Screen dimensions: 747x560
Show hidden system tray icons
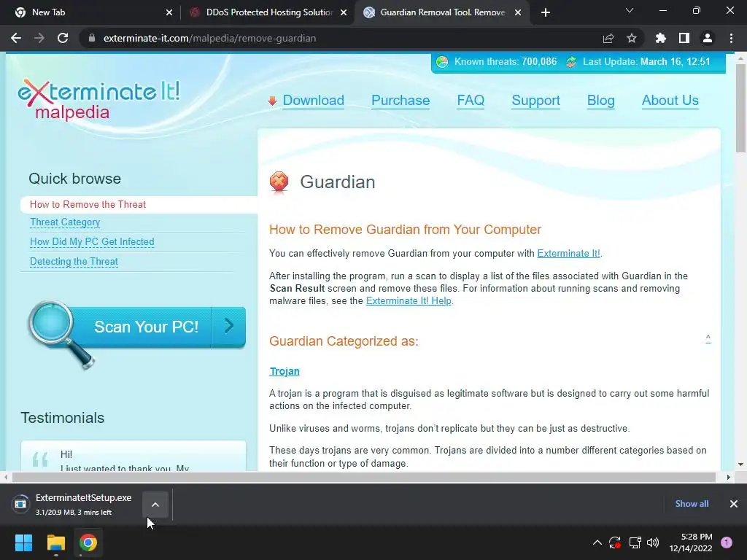597,542
